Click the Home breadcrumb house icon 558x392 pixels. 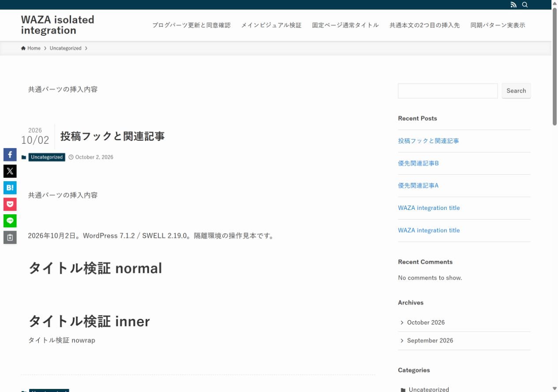pos(23,48)
